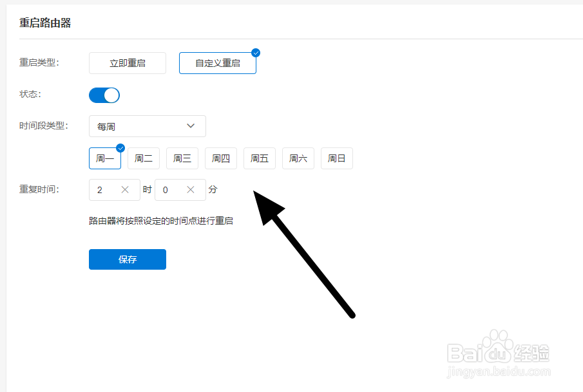Screen dimensions: 583x392
Task: Click the 重启类型 label
Action: [39, 62]
